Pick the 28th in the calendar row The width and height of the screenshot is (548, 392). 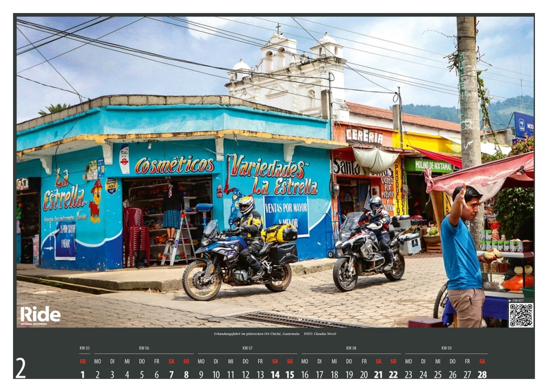click(x=482, y=374)
